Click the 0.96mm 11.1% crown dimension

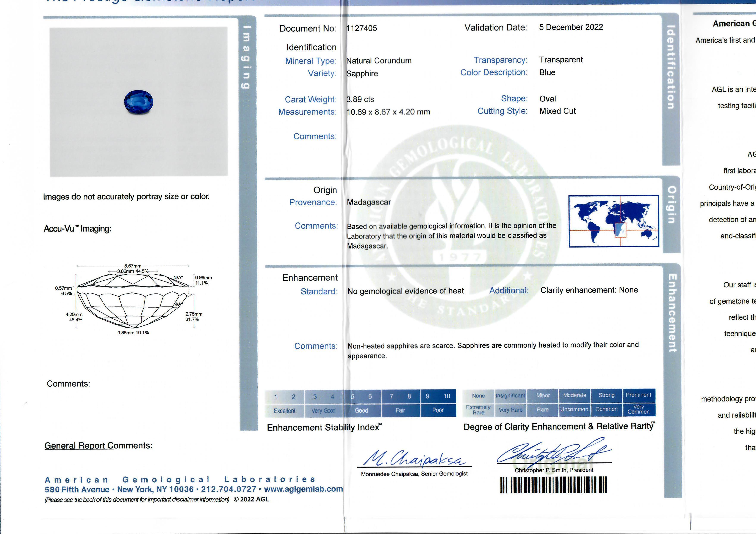(x=203, y=280)
